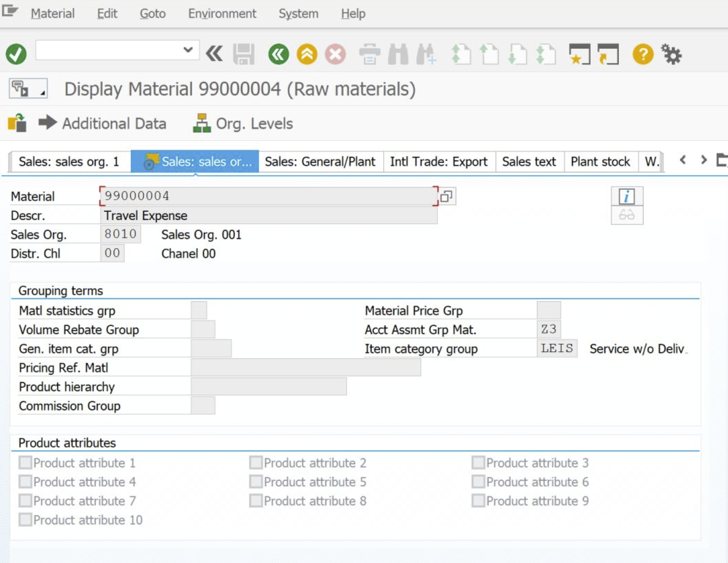Viewport: 728px width, 563px height.
Task: Click the Org. Levels button
Action: tap(243, 123)
